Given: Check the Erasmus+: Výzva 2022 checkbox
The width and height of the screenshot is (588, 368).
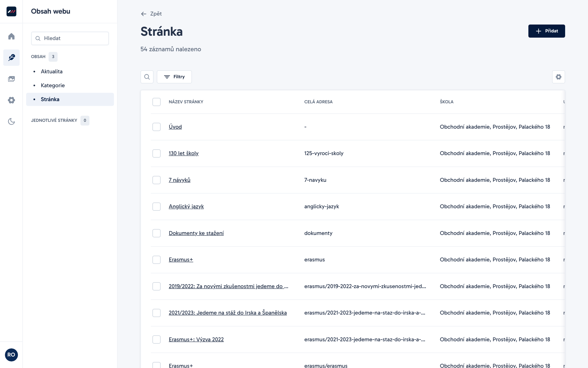Looking at the screenshot, I should (x=157, y=339).
